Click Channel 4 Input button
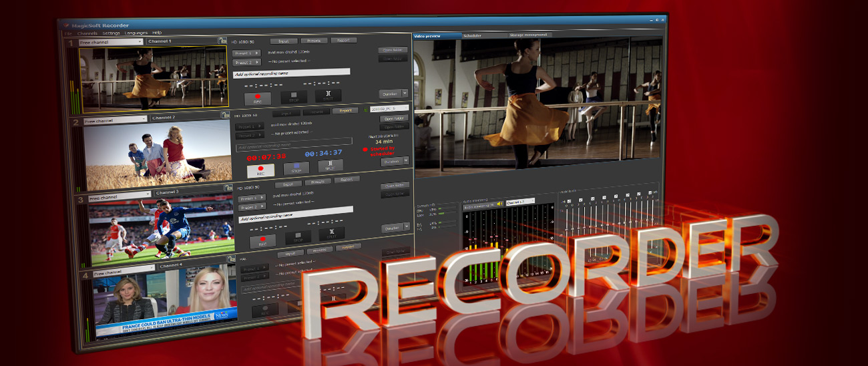Viewport: 868px width, 366px height. coord(291,253)
